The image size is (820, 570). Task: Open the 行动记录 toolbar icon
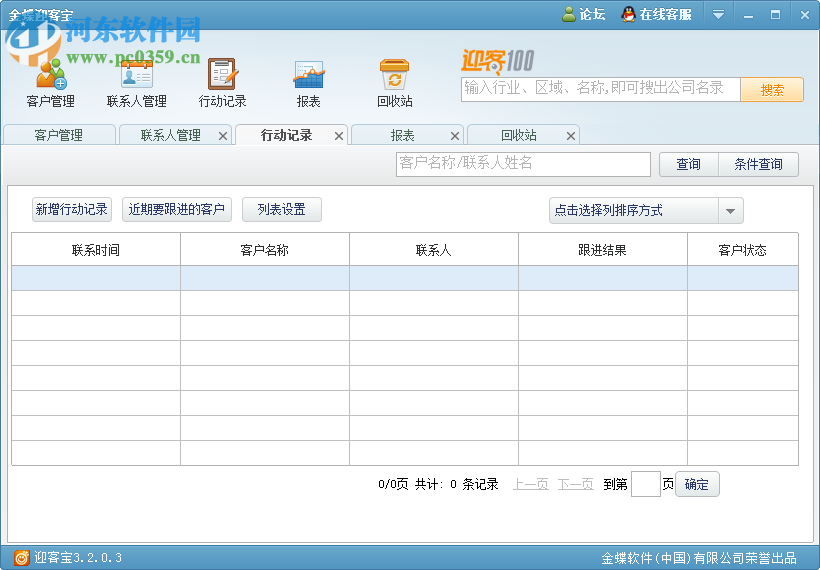[223, 83]
